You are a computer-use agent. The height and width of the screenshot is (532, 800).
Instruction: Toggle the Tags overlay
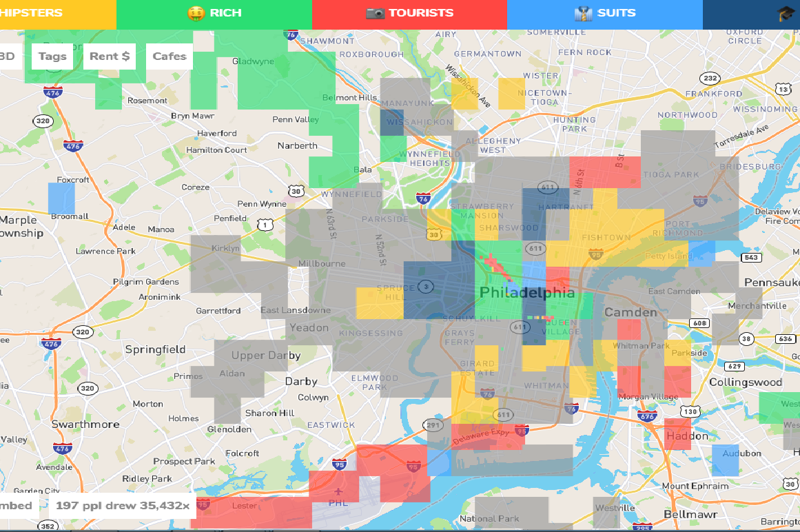click(52, 57)
